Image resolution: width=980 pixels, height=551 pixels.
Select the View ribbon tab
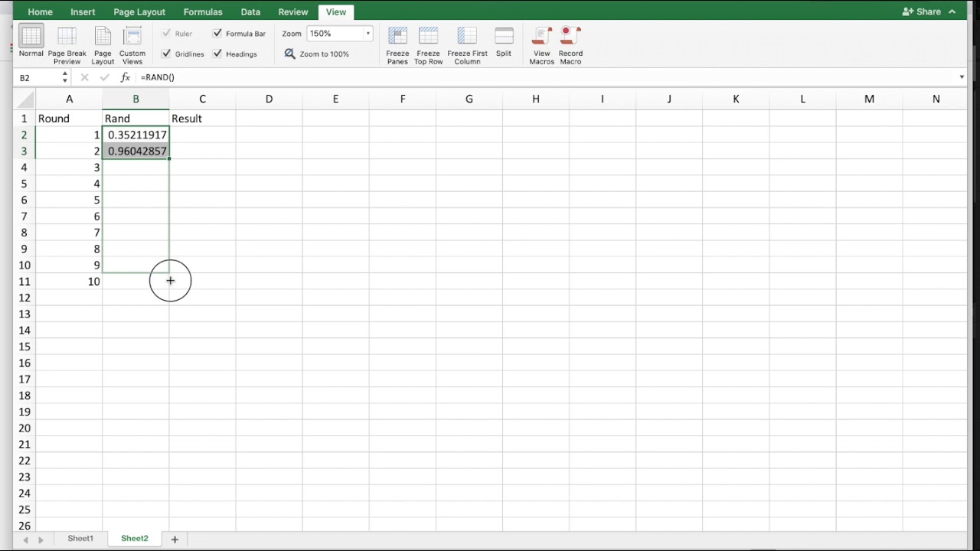coord(336,12)
